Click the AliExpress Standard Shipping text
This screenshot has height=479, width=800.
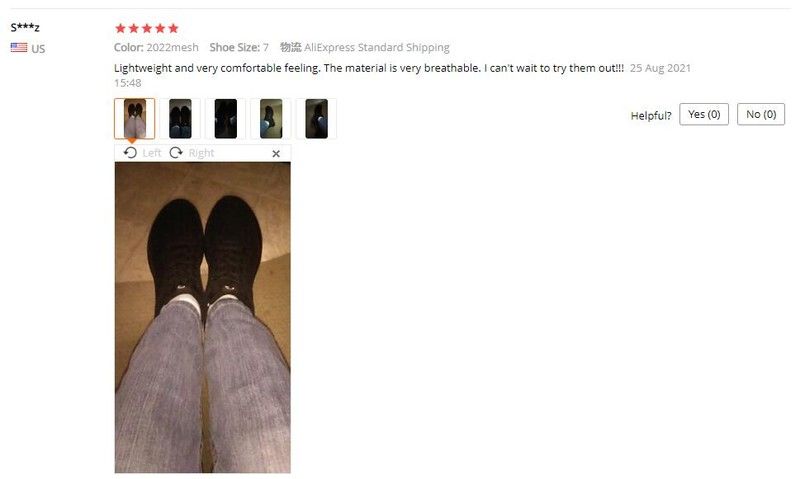point(377,47)
